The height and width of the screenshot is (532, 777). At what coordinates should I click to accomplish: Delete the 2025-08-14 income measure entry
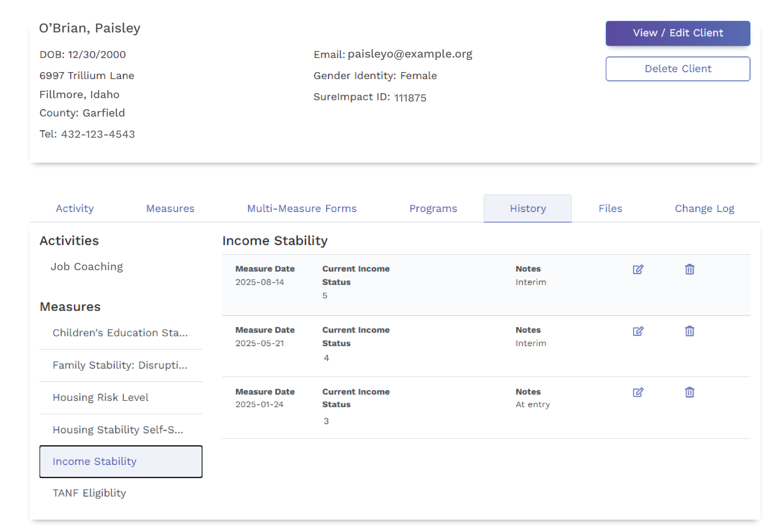(x=689, y=269)
